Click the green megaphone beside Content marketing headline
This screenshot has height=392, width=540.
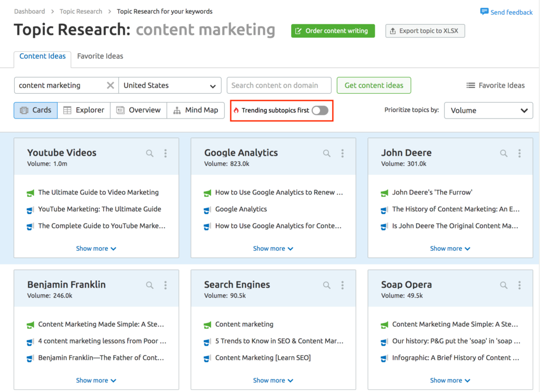tap(207, 325)
